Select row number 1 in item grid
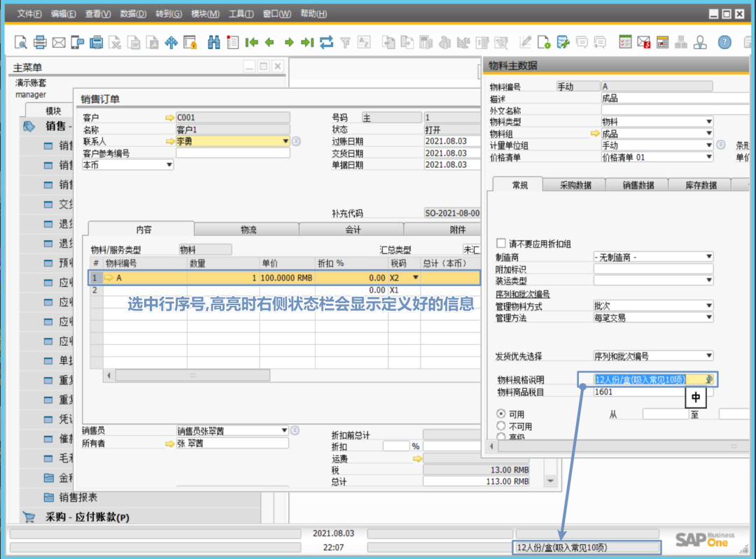Viewport: 756px width, 559px height. (95, 278)
